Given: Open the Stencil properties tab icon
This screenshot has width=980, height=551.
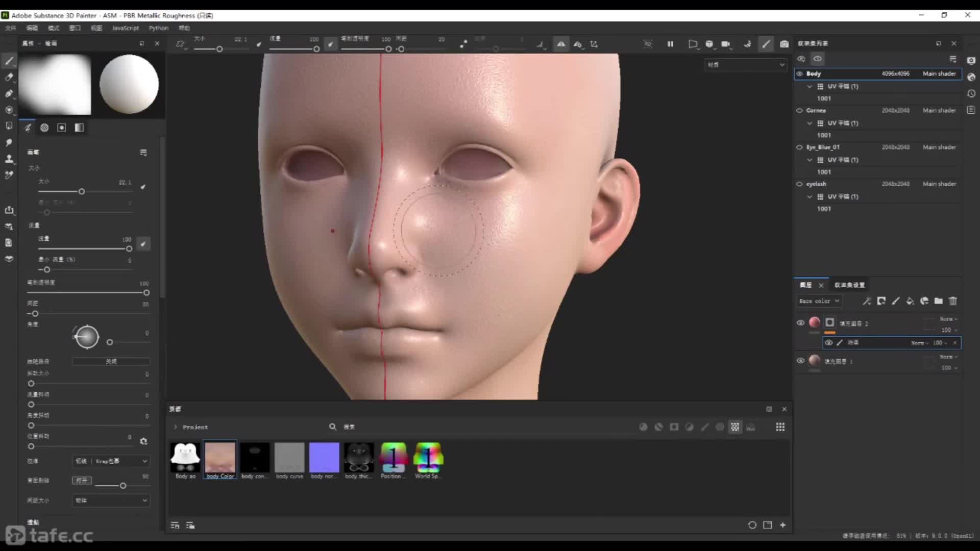Looking at the screenshot, I should click(62, 128).
